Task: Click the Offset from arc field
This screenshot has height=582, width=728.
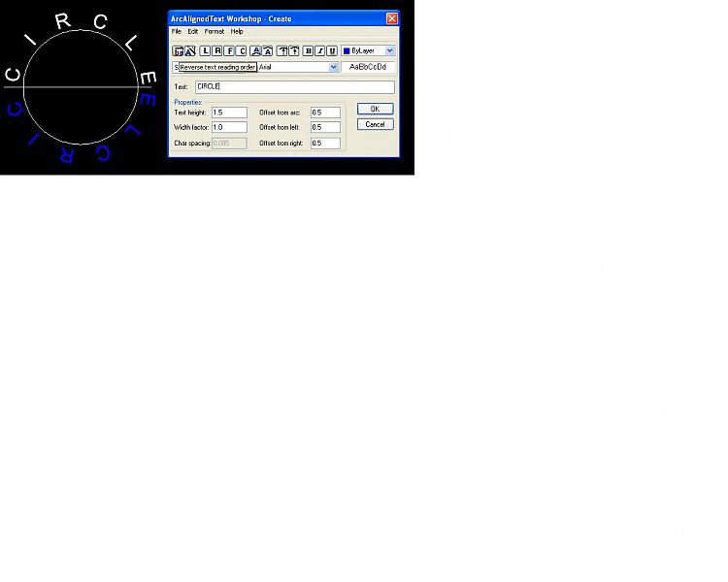Action: (x=325, y=113)
